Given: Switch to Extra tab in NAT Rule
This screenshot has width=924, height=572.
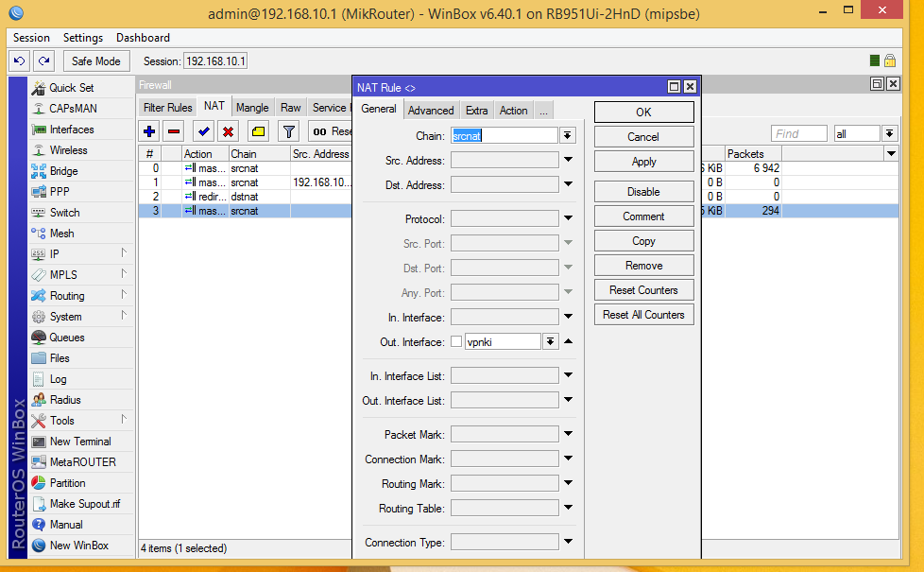Looking at the screenshot, I should tap(477, 111).
